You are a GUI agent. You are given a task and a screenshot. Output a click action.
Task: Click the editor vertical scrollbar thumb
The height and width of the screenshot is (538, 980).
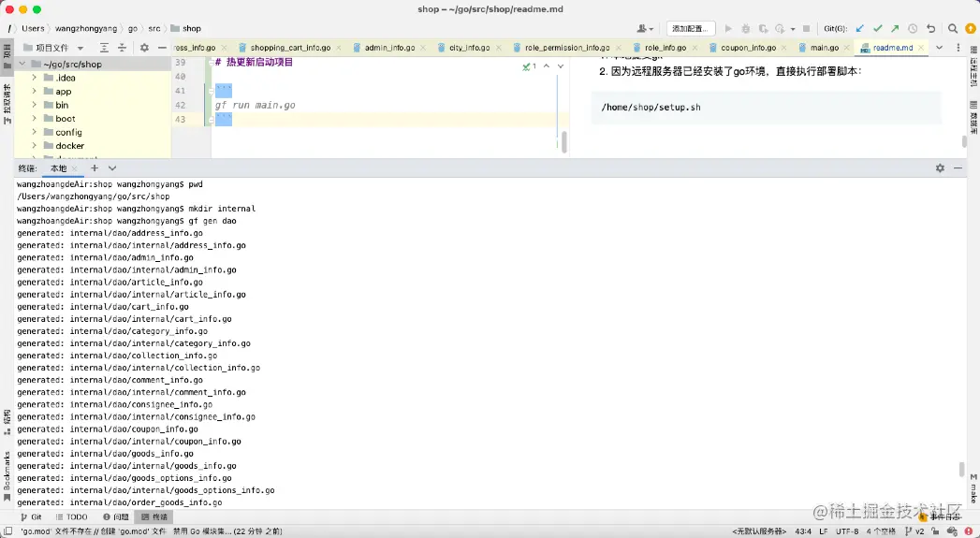[563, 142]
